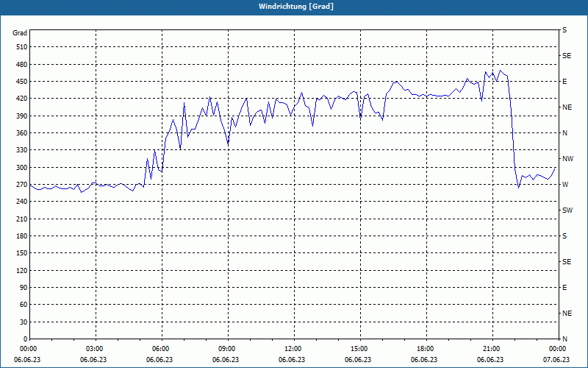Click the E compass label at 90 degrees
The height and width of the screenshot is (368, 588).
coord(564,288)
